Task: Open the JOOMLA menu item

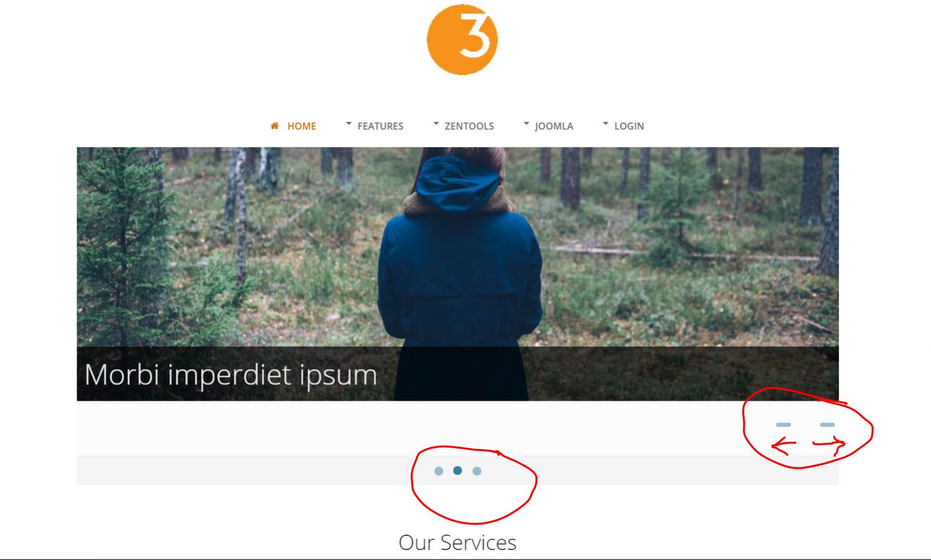Action: click(x=554, y=126)
